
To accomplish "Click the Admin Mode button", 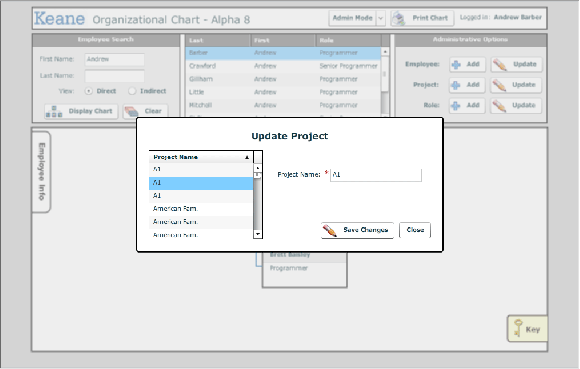I will point(353,18).
